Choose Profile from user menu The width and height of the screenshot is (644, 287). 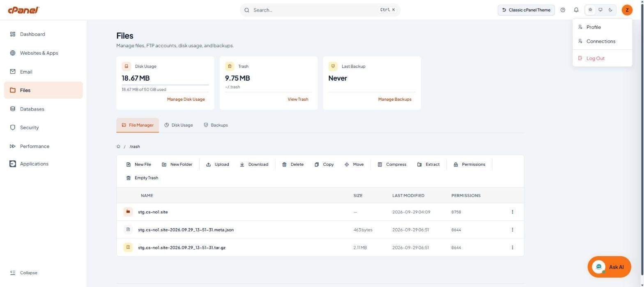[602, 27]
